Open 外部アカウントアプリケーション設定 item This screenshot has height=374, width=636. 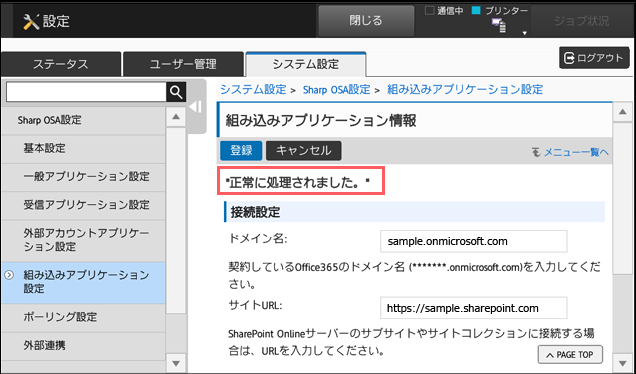83,240
